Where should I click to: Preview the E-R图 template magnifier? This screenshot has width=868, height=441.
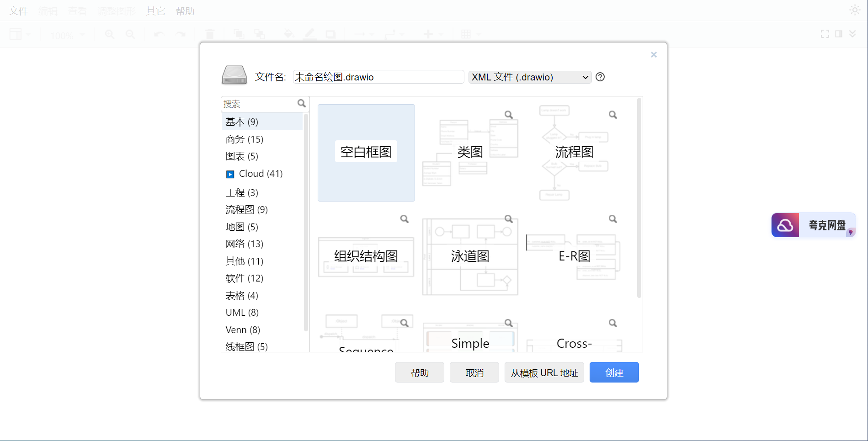click(612, 219)
